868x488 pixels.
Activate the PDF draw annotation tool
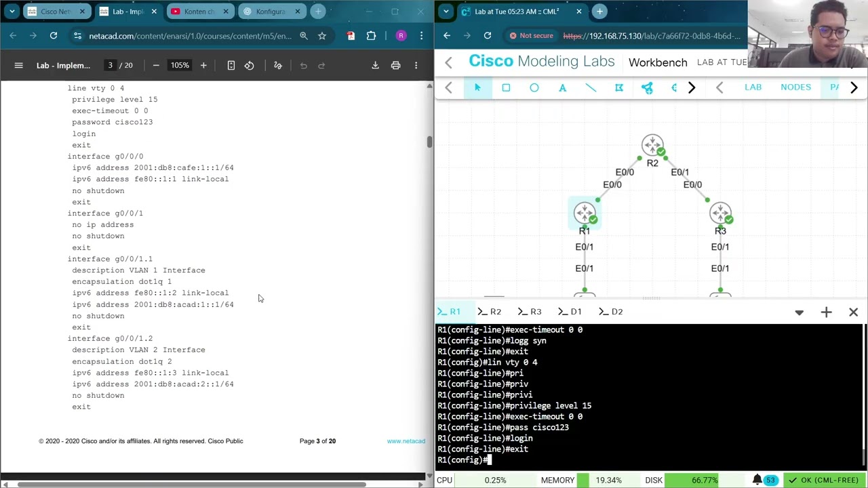pyautogui.click(x=277, y=66)
